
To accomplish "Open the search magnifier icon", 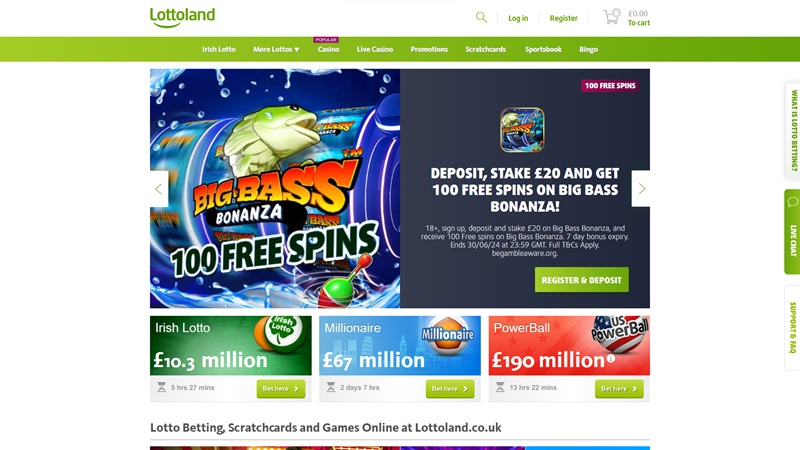I will coord(481,18).
